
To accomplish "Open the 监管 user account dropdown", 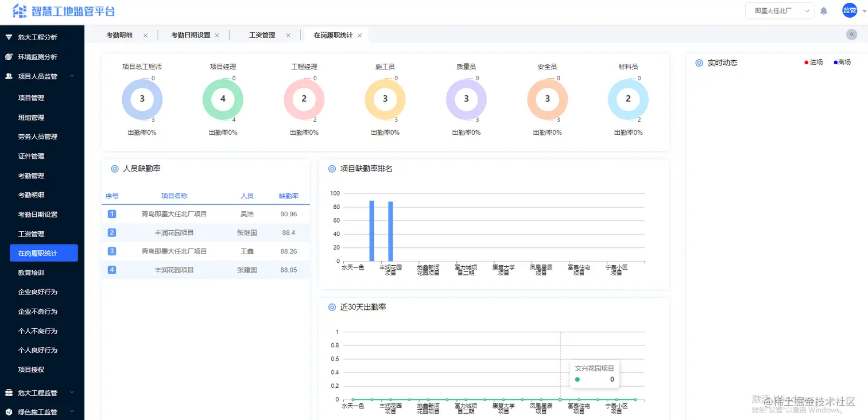I will click(x=850, y=10).
